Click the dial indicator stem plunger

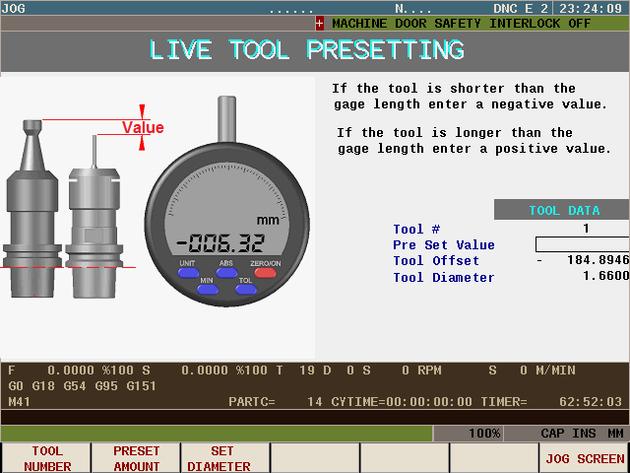coord(227,119)
